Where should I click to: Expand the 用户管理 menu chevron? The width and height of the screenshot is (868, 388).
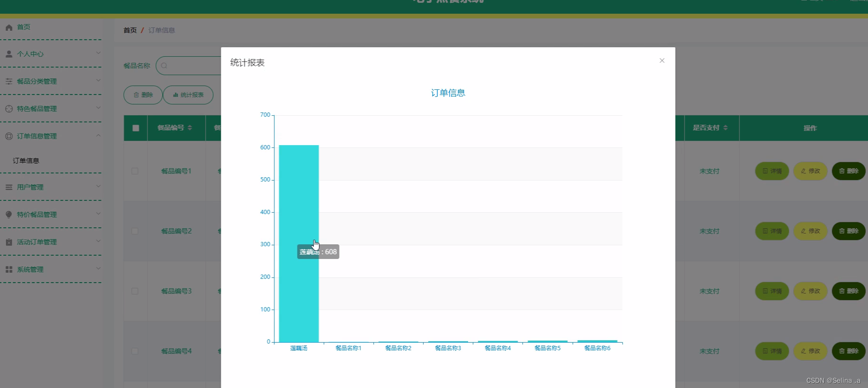coord(98,186)
